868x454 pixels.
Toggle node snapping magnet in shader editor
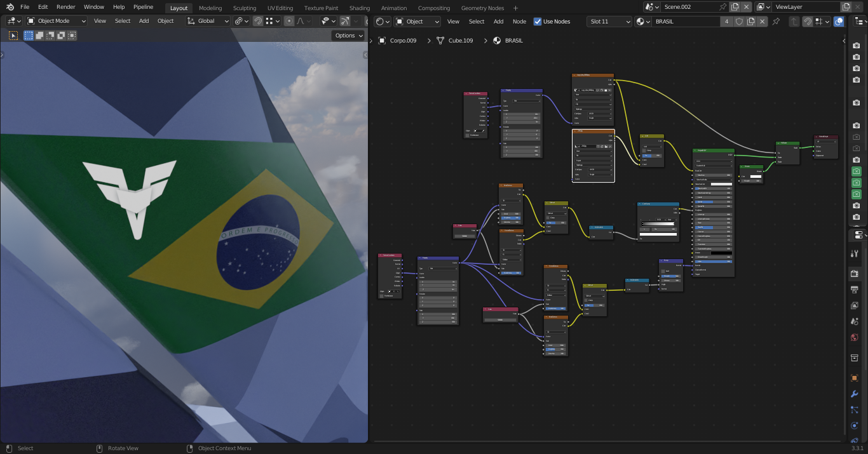[807, 22]
